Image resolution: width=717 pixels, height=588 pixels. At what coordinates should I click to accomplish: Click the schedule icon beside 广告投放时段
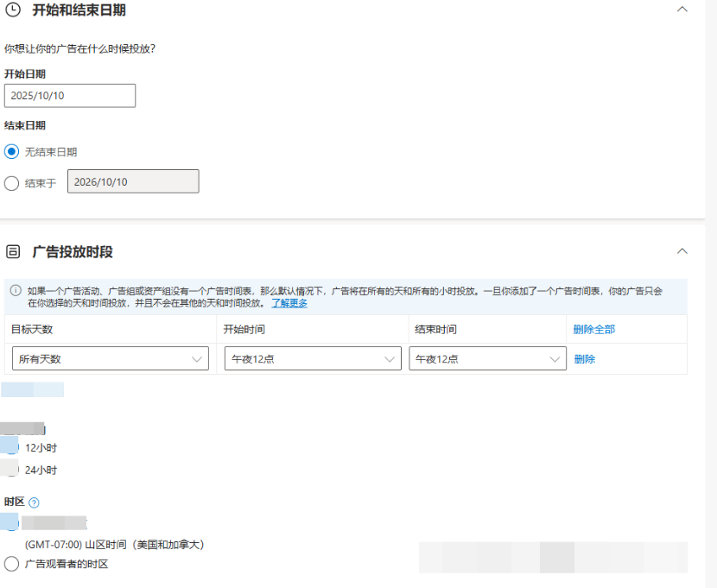[x=12, y=252]
